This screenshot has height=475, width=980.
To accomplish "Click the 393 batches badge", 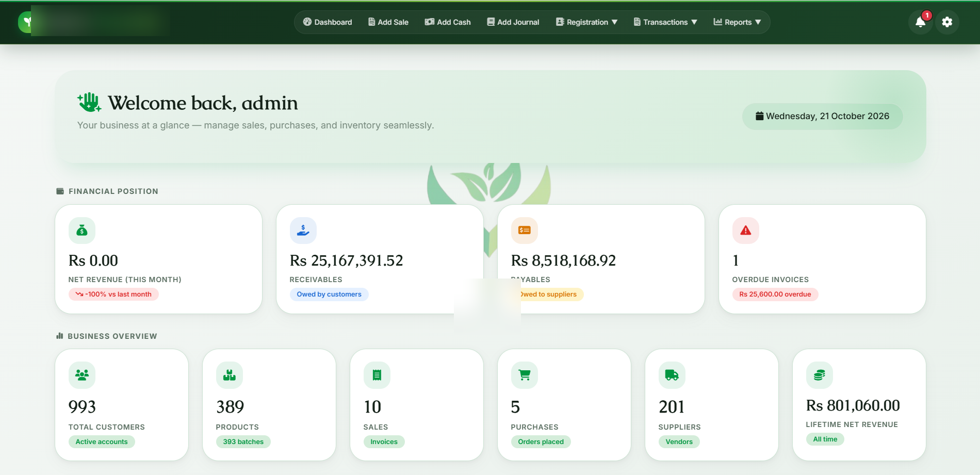I will click(x=243, y=441).
